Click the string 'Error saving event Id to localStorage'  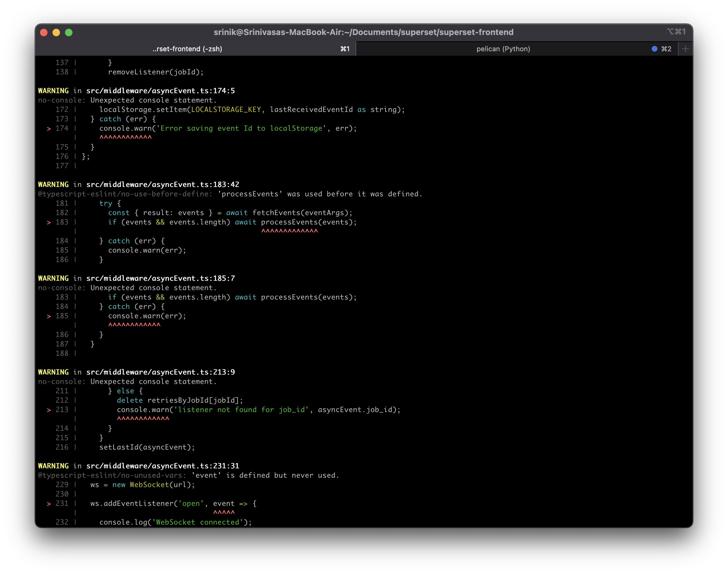pos(241,128)
